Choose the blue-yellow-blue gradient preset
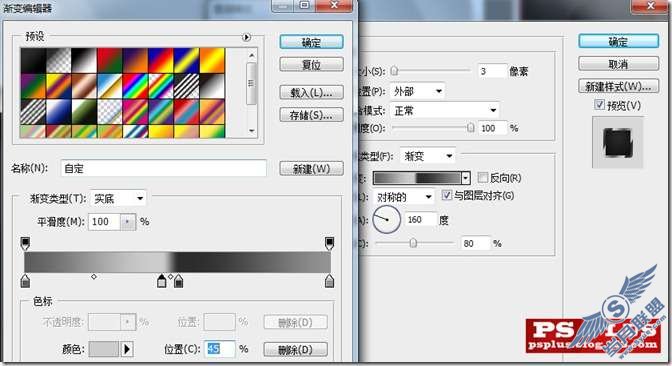 pos(186,60)
